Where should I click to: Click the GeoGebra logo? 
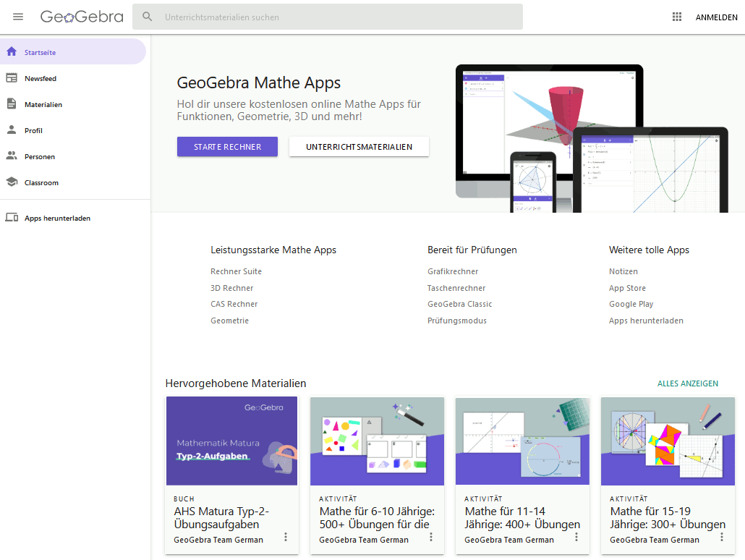click(x=82, y=17)
